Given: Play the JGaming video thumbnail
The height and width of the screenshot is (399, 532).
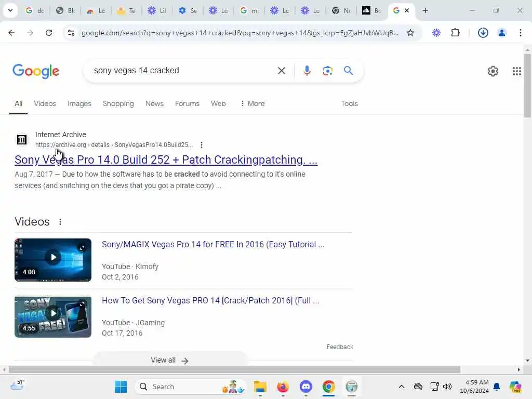Looking at the screenshot, I should (53, 316).
